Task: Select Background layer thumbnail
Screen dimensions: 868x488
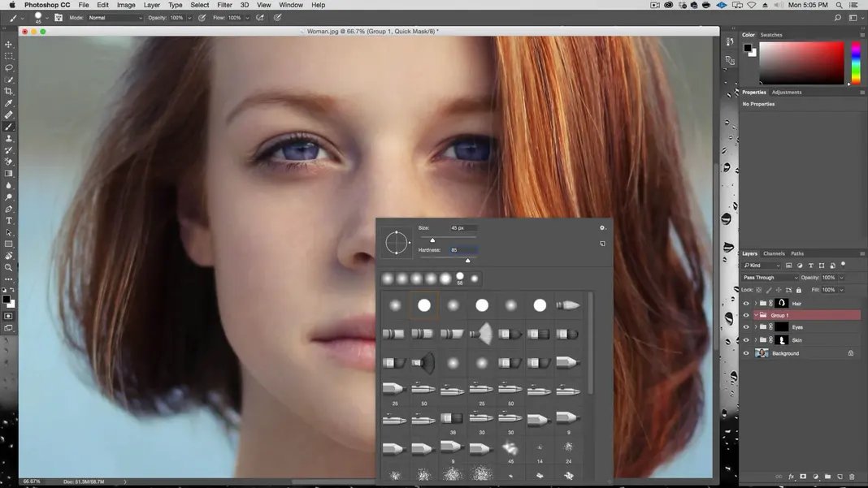Action: pos(762,353)
